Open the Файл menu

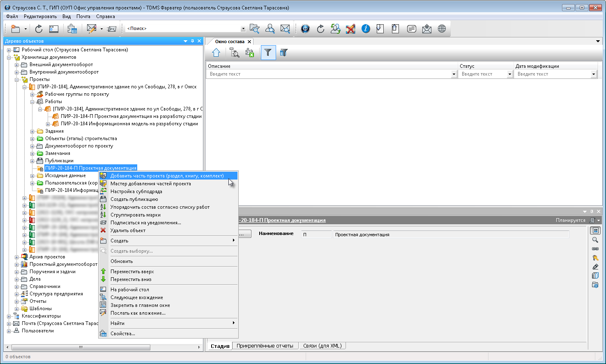pos(12,16)
